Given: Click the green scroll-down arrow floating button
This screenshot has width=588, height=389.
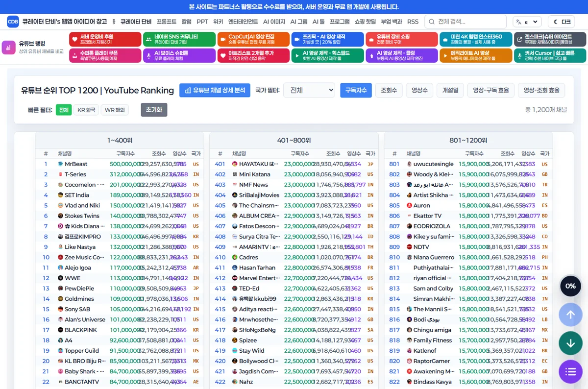Looking at the screenshot, I should point(570,343).
